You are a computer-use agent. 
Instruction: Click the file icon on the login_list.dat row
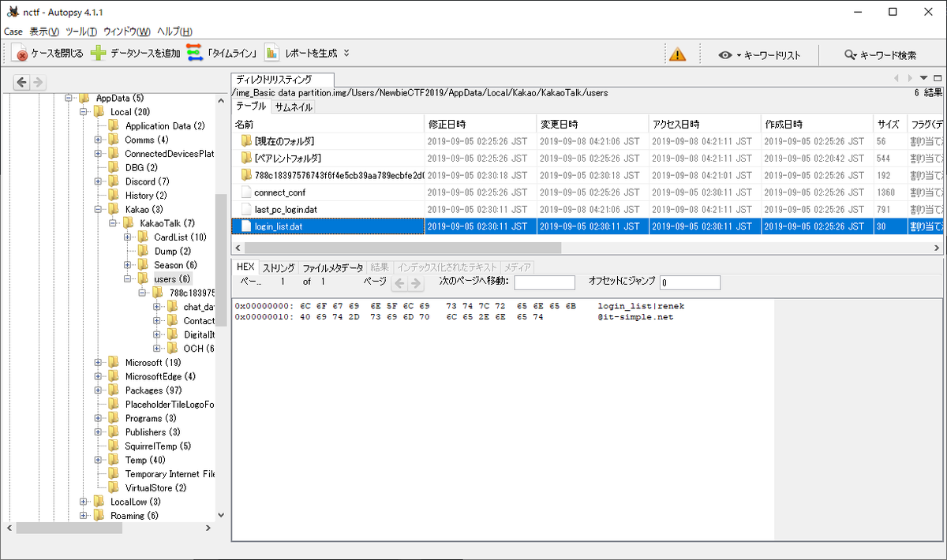(245, 226)
